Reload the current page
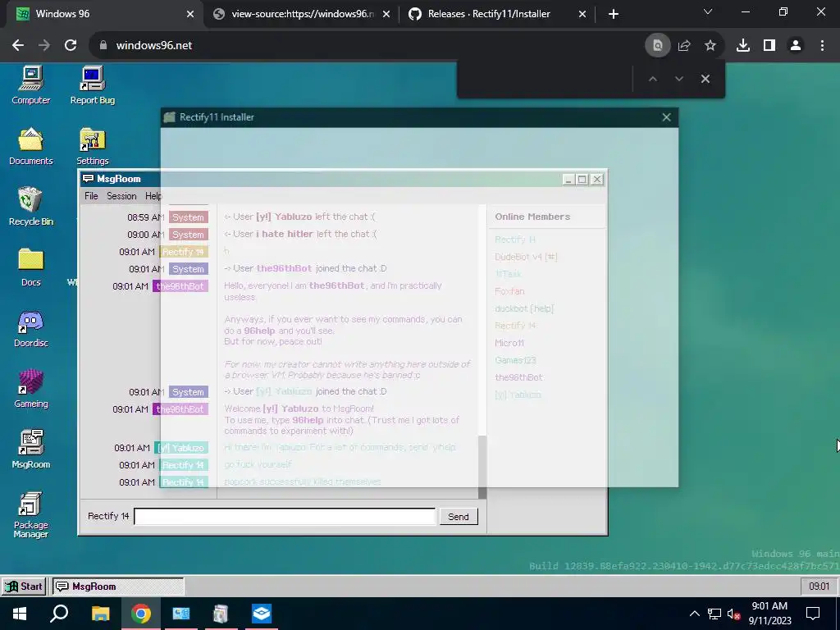This screenshot has height=630, width=840. (x=71, y=46)
